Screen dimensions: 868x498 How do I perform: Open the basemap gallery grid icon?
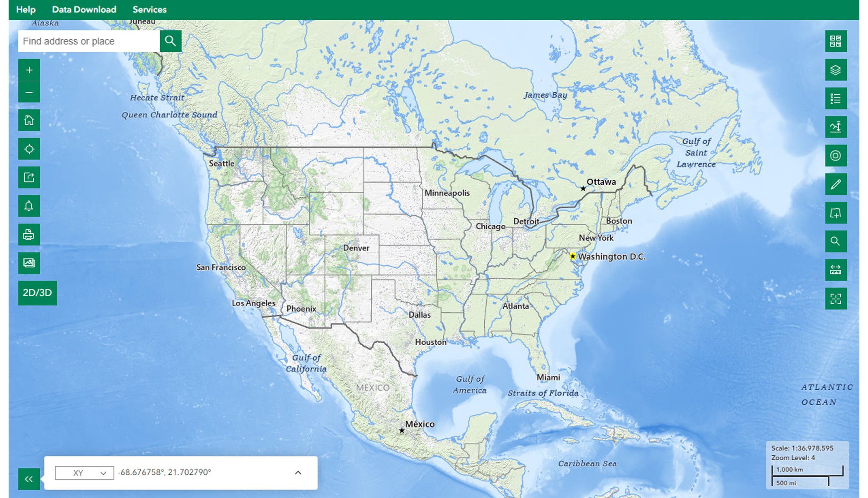(x=835, y=41)
